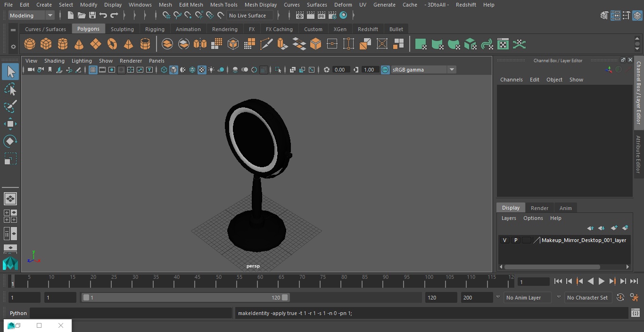Open the Redshift menu in menu bar
The width and height of the screenshot is (644, 332).
click(x=466, y=5)
